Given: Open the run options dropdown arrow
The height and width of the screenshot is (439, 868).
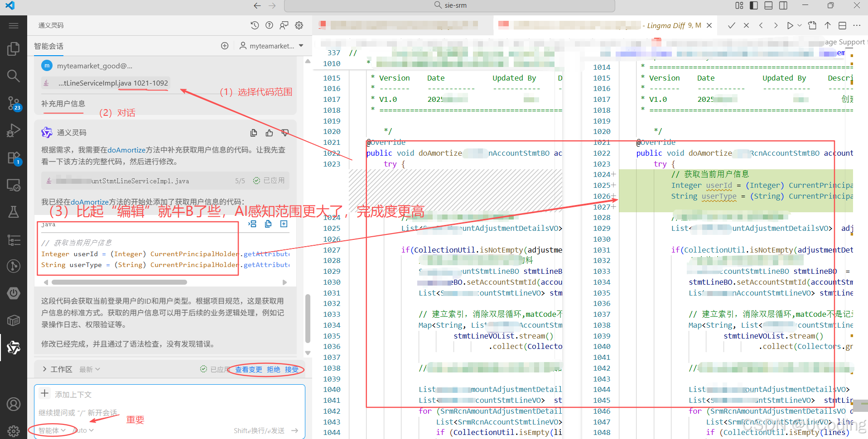Looking at the screenshot, I should coord(800,25).
